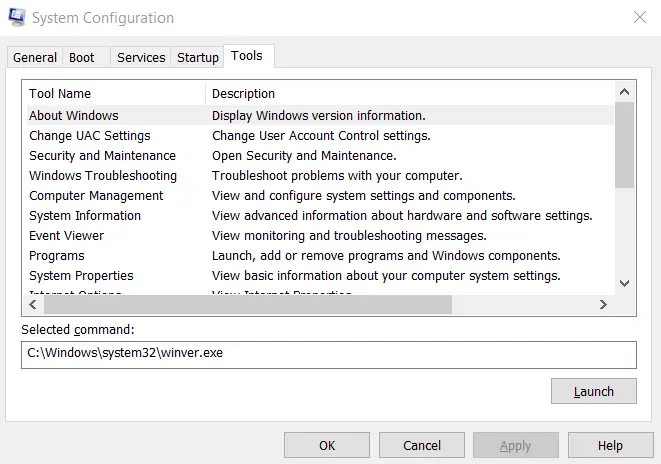Screen dimensions: 661x464
Task: Choose Windows Troubleshooting from the list
Action: pos(103,176)
